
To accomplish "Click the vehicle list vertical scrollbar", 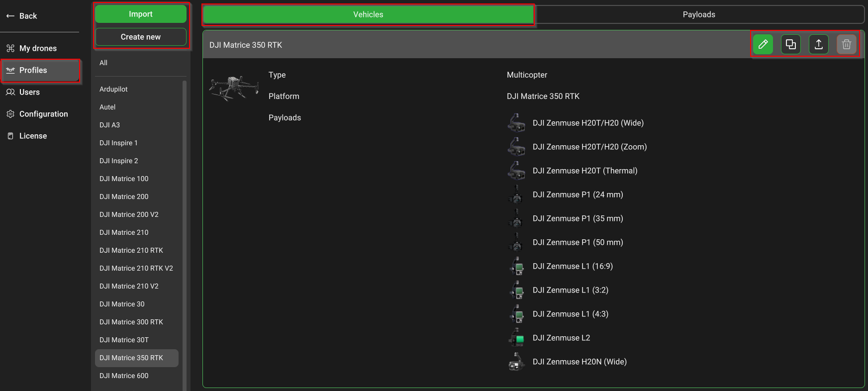I will click(x=185, y=224).
